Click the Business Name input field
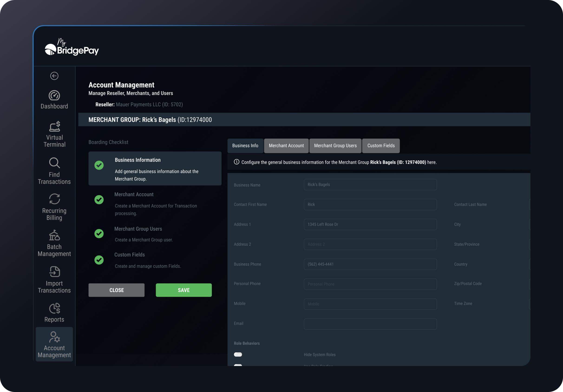This screenshot has height=392, width=563. (370, 185)
